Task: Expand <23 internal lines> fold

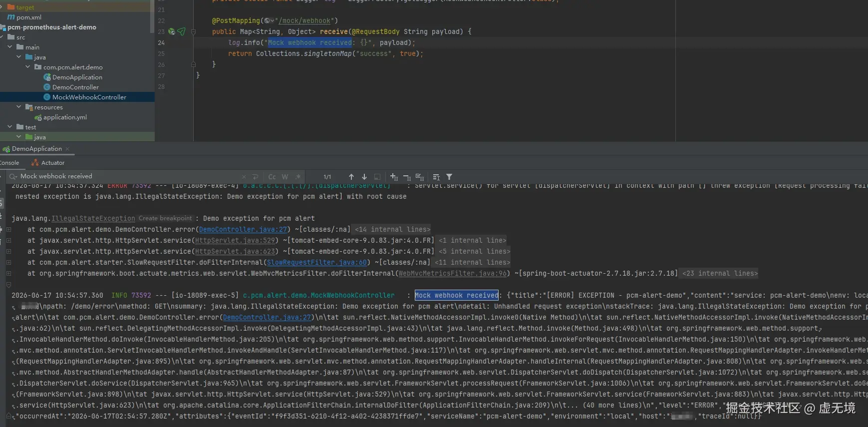Action: (720, 273)
